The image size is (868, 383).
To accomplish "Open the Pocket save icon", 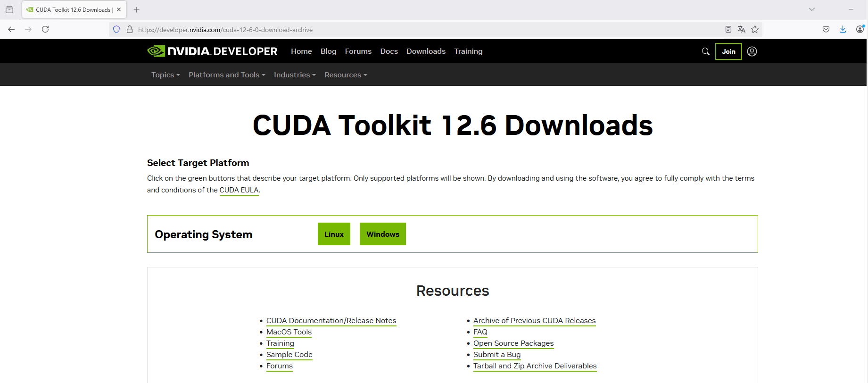I will pyautogui.click(x=826, y=29).
